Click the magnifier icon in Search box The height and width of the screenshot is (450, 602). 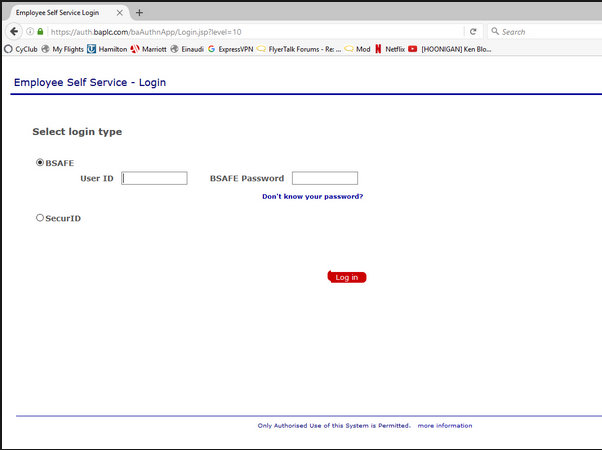(x=495, y=31)
